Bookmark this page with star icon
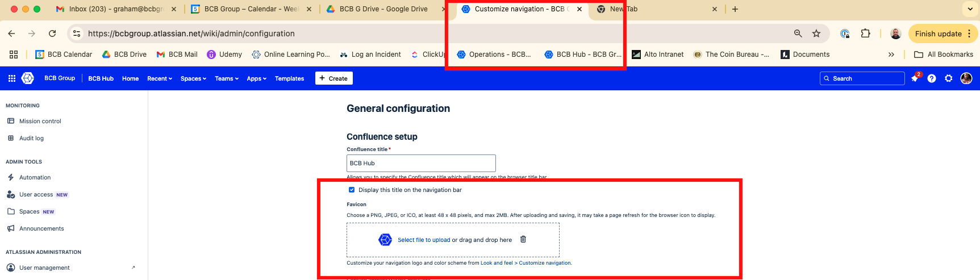980x280 pixels. 816,34
